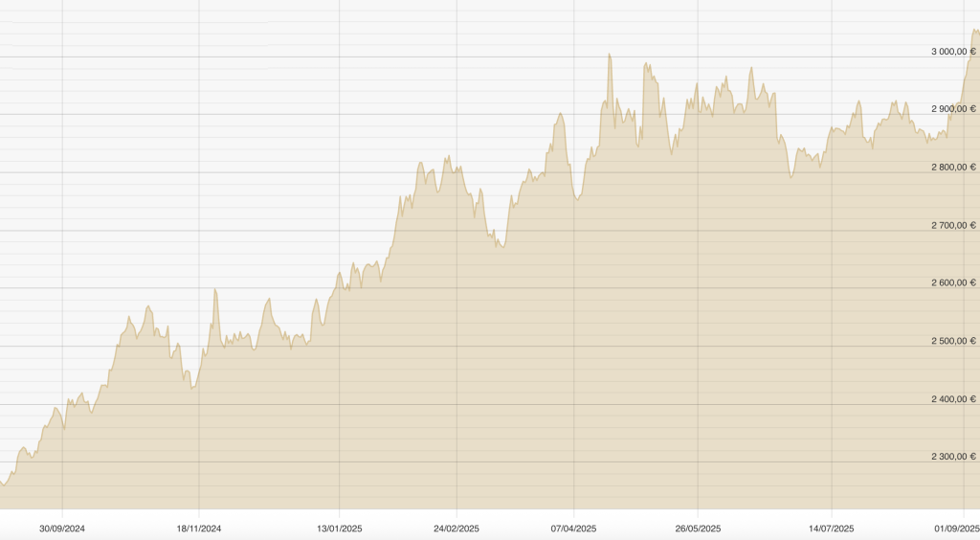The image size is (980, 540).
Task: Click the price spike right after 18/11/2024
Action: (214, 289)
